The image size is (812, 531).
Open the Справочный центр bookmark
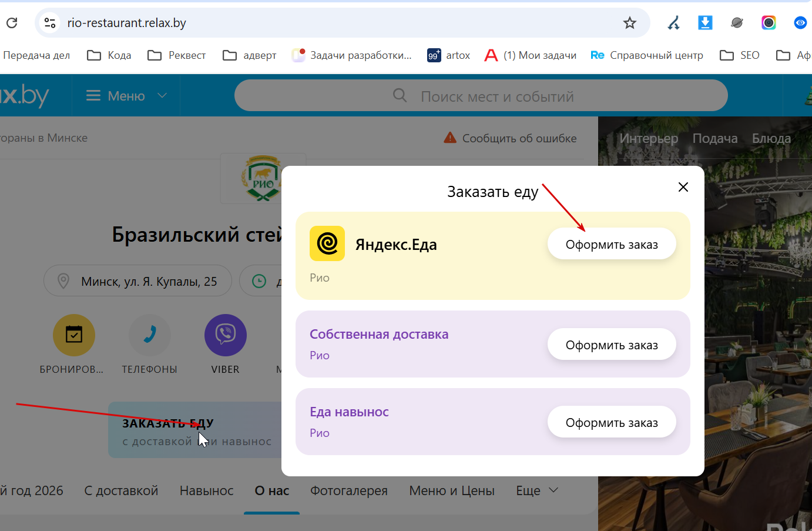coord(647,55)
